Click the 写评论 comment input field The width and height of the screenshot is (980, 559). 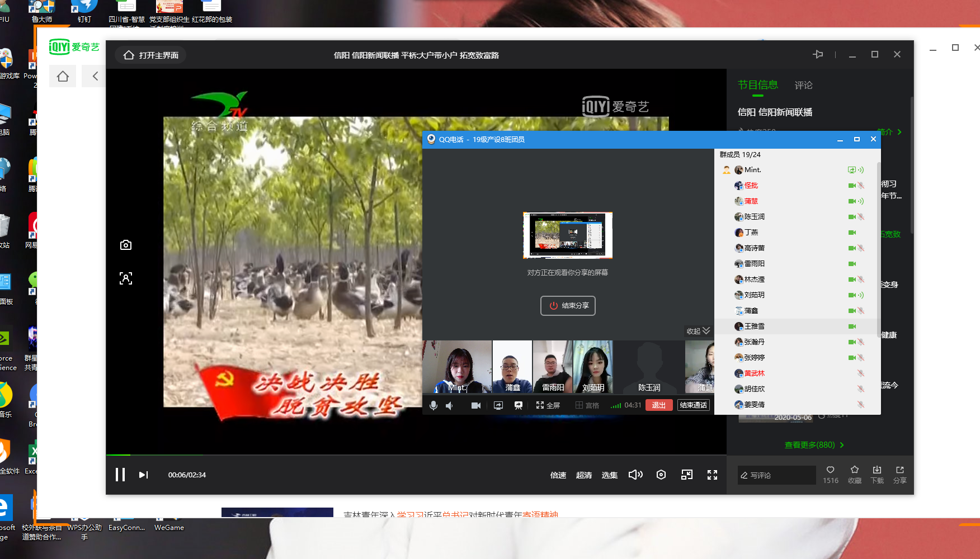pos(776,475)
